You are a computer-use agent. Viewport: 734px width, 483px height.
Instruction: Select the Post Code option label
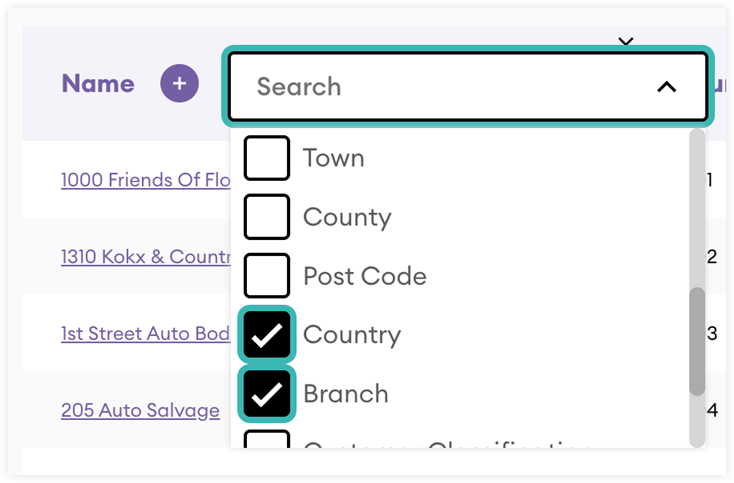point(365,276)
